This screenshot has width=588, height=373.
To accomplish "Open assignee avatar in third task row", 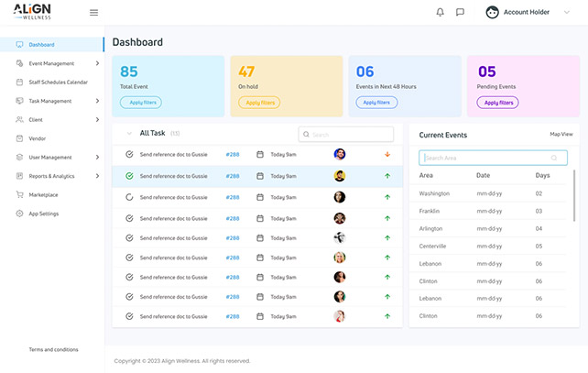I will (x=340, y=197).
